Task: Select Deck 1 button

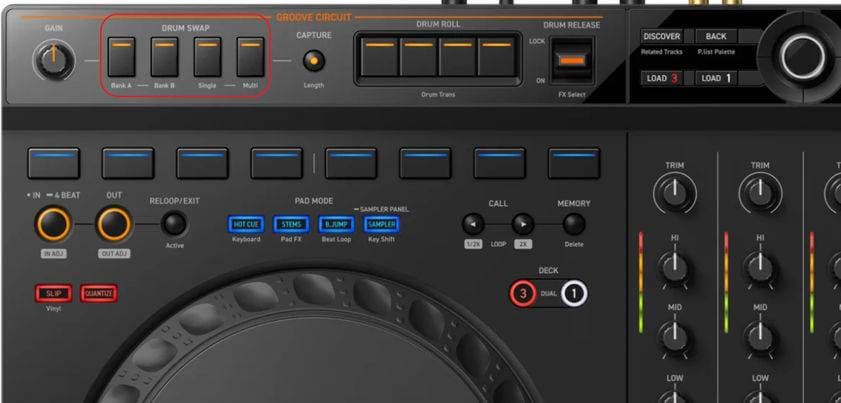Action: [574, 294]
